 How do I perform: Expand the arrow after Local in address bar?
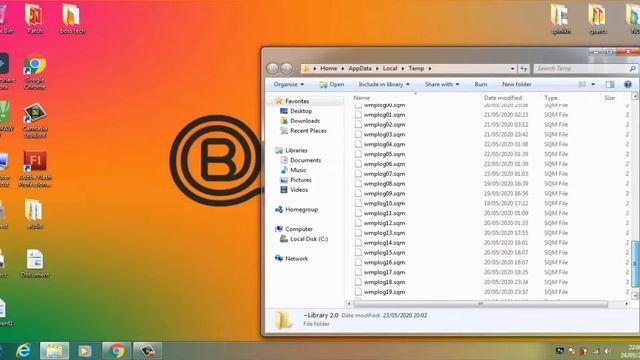(x=403, y=69)
